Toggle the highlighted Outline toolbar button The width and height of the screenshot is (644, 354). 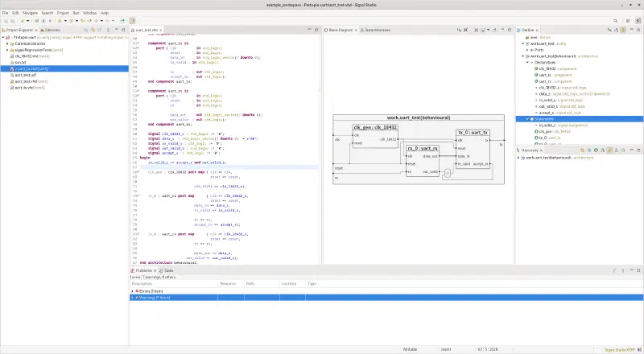point(623,30)
